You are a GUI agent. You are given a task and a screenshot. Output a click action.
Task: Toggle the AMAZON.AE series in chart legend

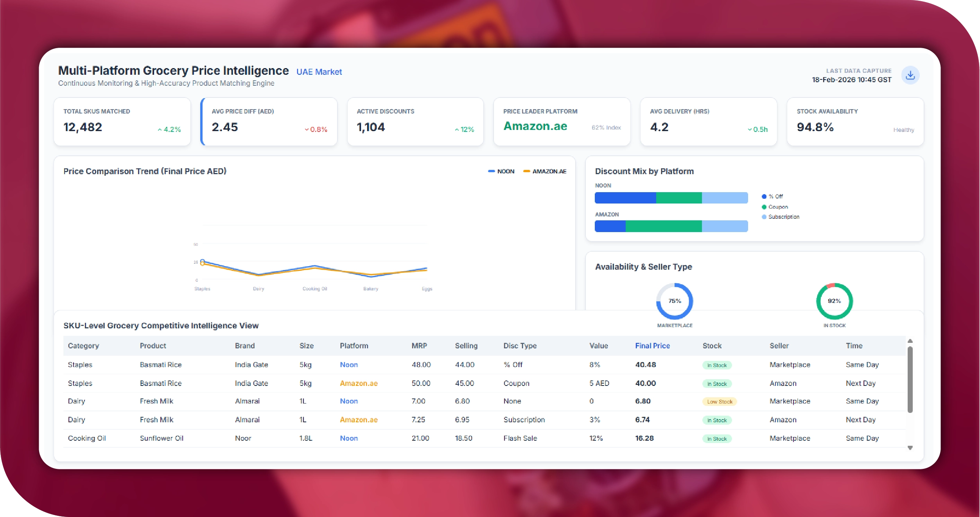pos(545,171)
